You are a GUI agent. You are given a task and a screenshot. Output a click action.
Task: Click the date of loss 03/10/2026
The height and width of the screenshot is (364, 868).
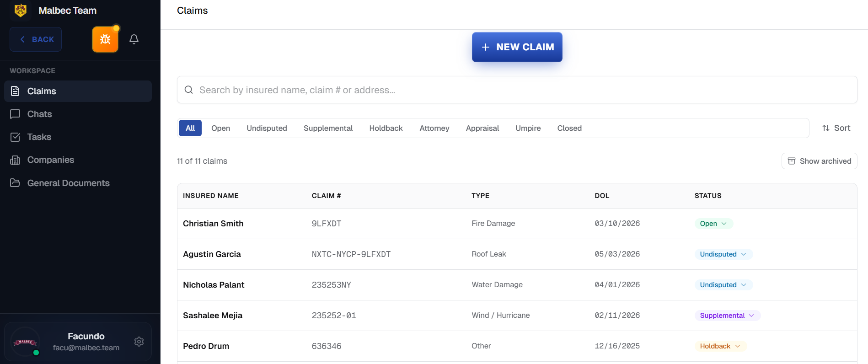pos(617,223)
